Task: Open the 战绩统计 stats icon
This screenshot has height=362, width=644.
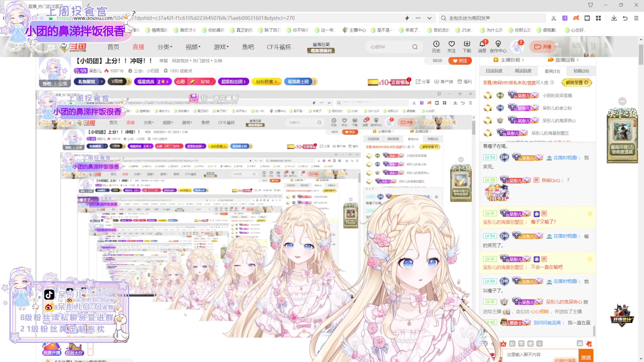Action: tap(622, 315)
